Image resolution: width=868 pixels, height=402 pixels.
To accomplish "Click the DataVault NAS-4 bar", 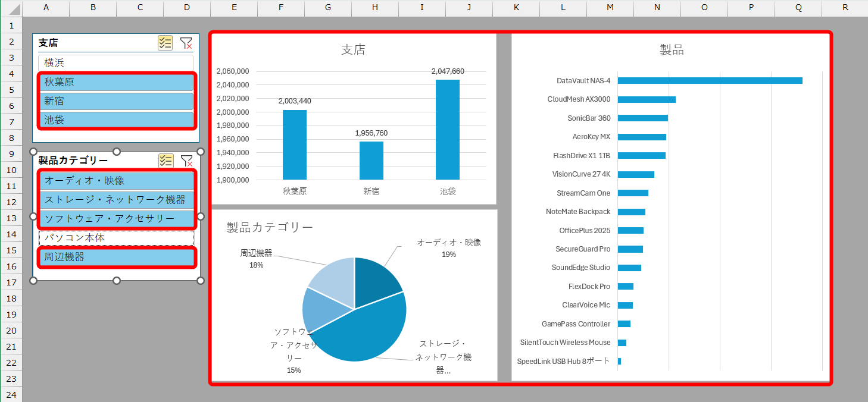I will [710, 81].
